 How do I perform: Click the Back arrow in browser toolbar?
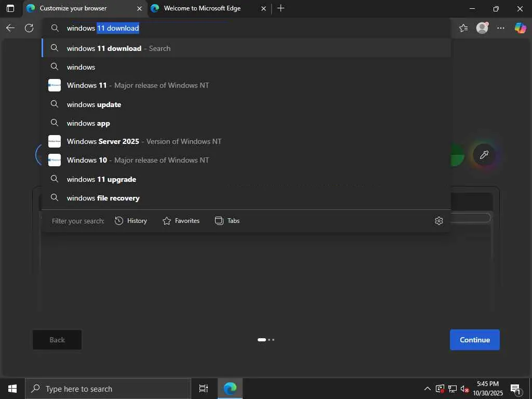[10, 28]
